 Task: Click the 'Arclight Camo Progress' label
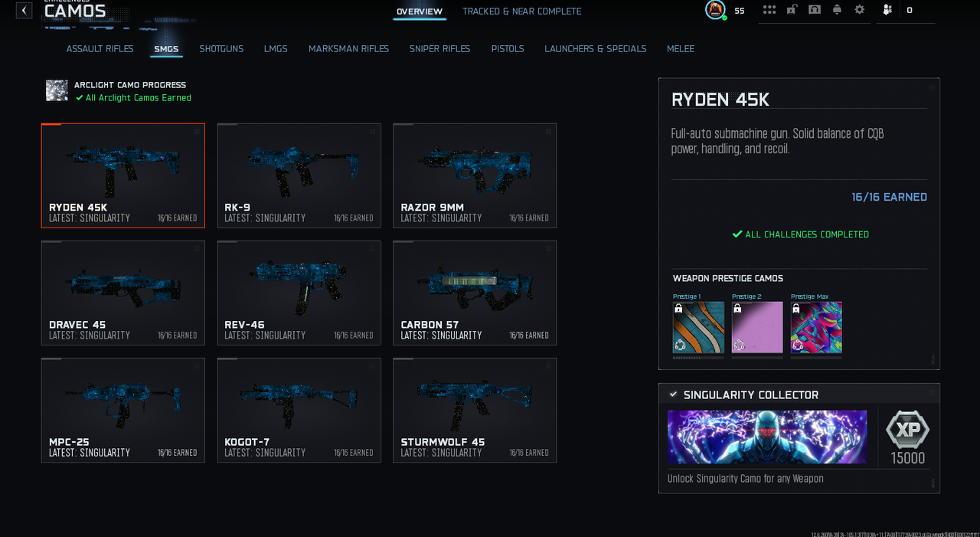[130, 85]
